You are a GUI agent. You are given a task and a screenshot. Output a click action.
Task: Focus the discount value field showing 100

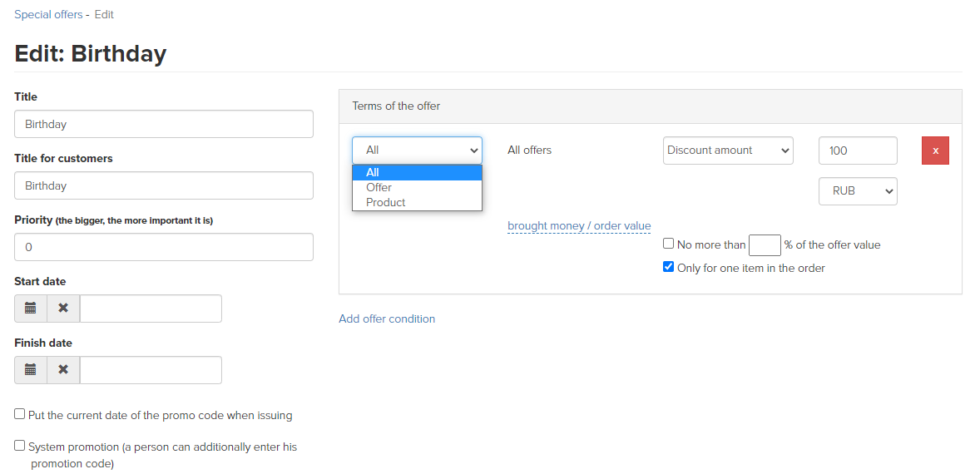point(858,151)
